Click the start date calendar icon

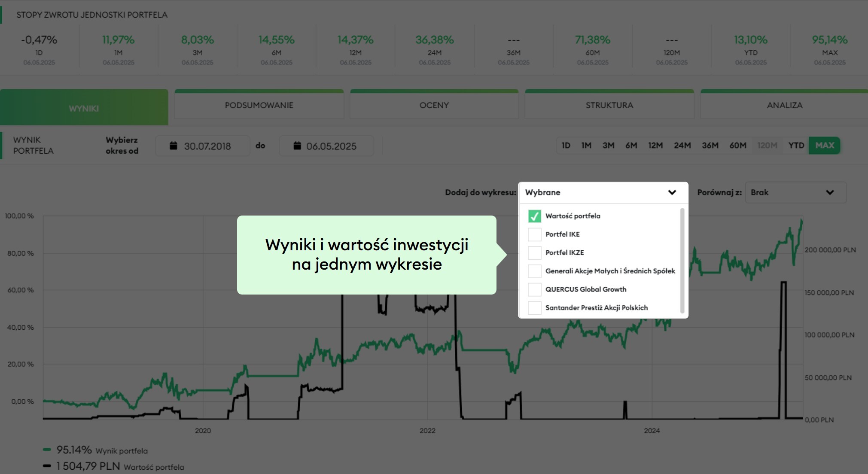174,146
